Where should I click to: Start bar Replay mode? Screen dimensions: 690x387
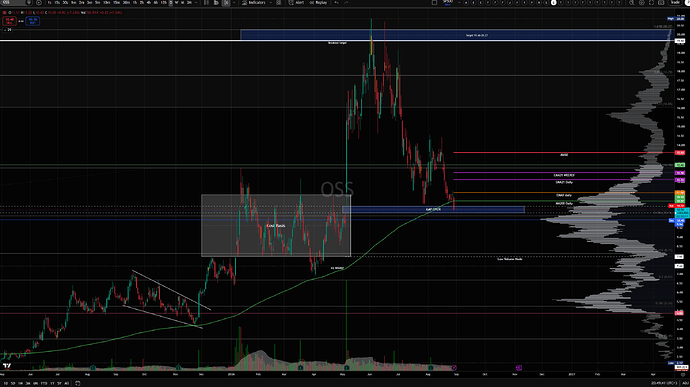319,3
